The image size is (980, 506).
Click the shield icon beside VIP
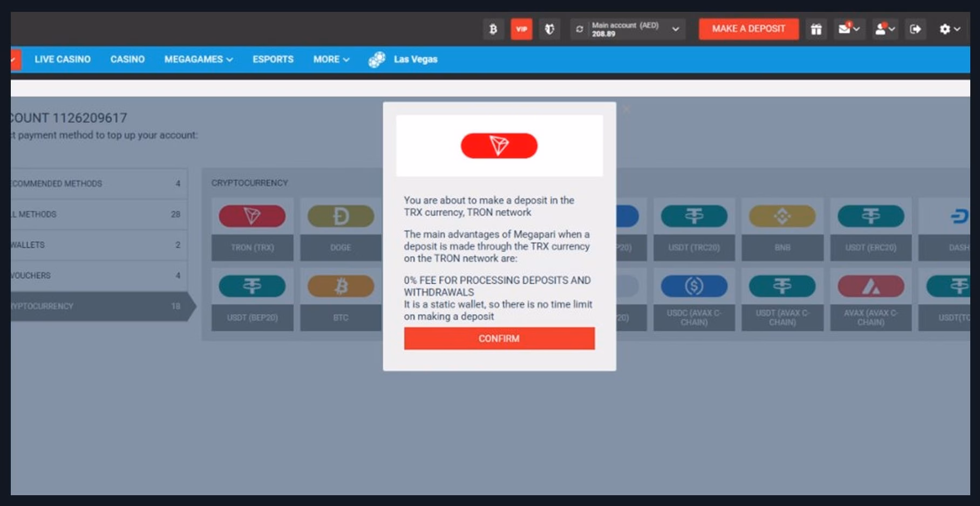point(549,29)
